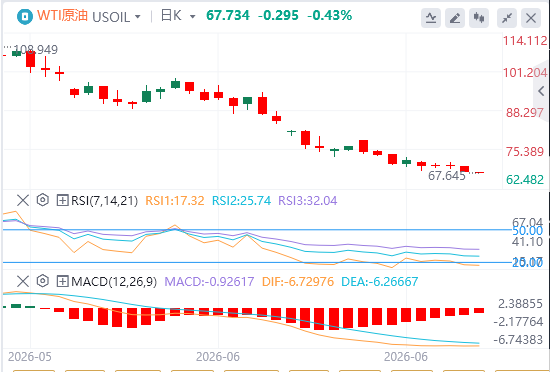Click the RSI(7,14,21) indicator label
The height and width of the screenshot is (372, 550).
pyautogui.click(x=105, y=201)
